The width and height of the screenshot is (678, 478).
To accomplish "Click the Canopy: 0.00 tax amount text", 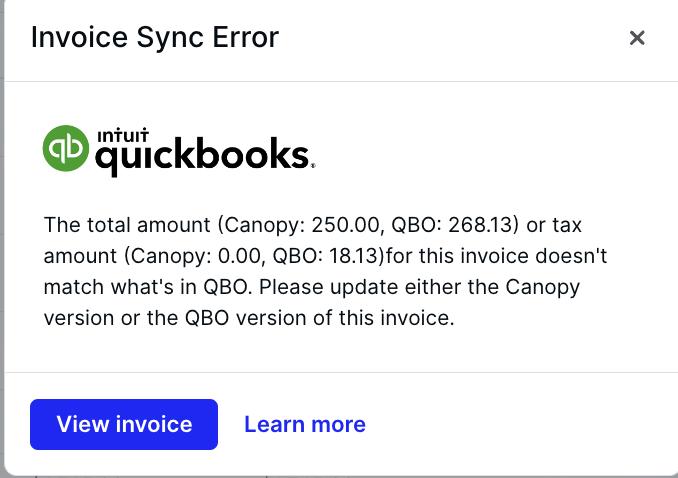I will [x=195, y=256].
